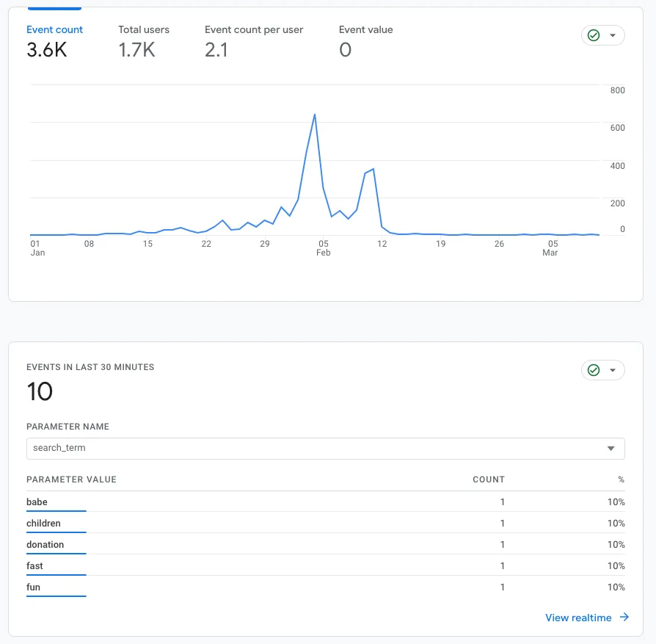Open the dropdown arrow on the realtime card
Viewport: 656px width, 644px height.
coord(613,370)
